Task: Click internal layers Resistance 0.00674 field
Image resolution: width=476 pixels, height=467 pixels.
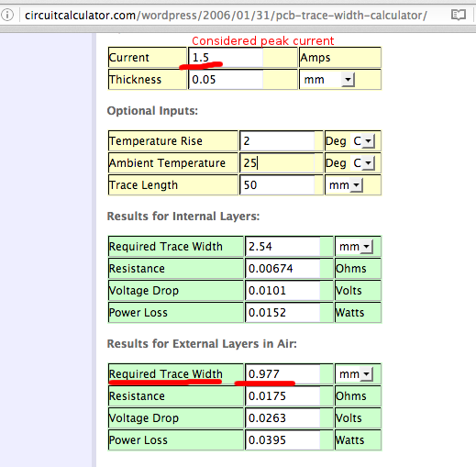Action: [x=282, y=268]
